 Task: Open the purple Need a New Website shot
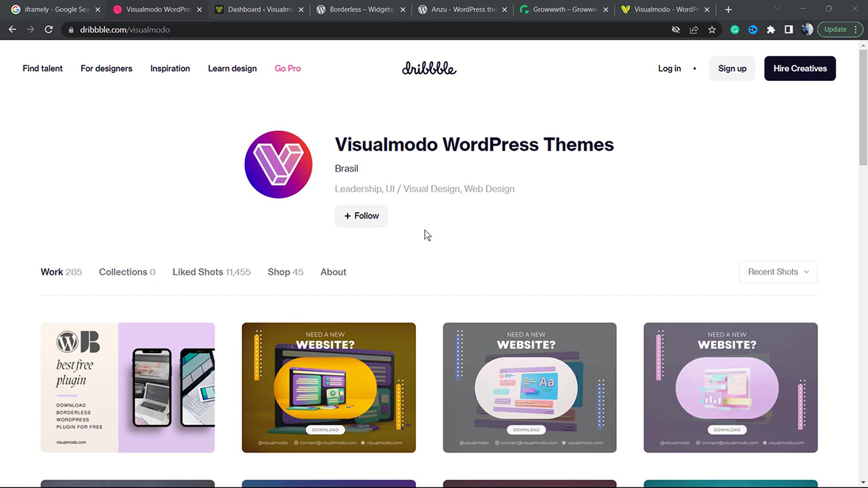(x=731, y=387)
